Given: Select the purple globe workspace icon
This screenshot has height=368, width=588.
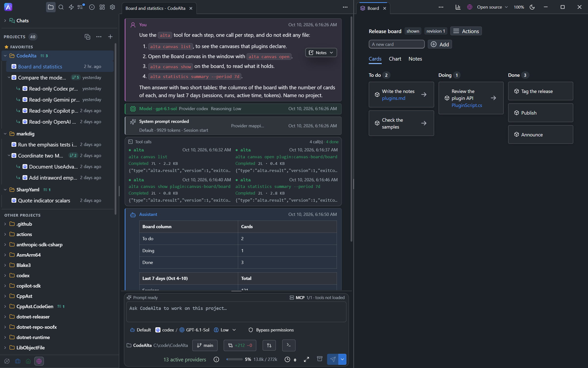Looking at the screenshot, I should tap(39, 361).
